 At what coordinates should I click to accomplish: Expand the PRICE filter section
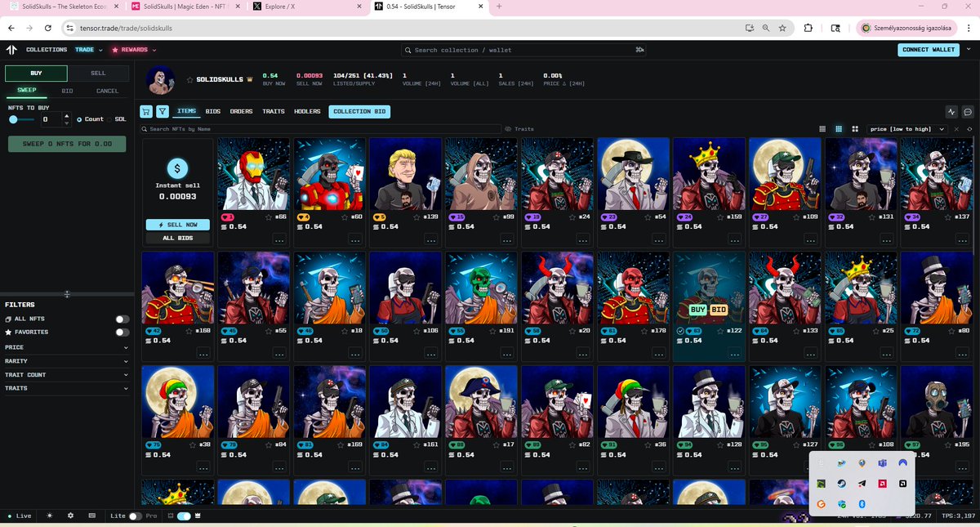coord(67,347)
